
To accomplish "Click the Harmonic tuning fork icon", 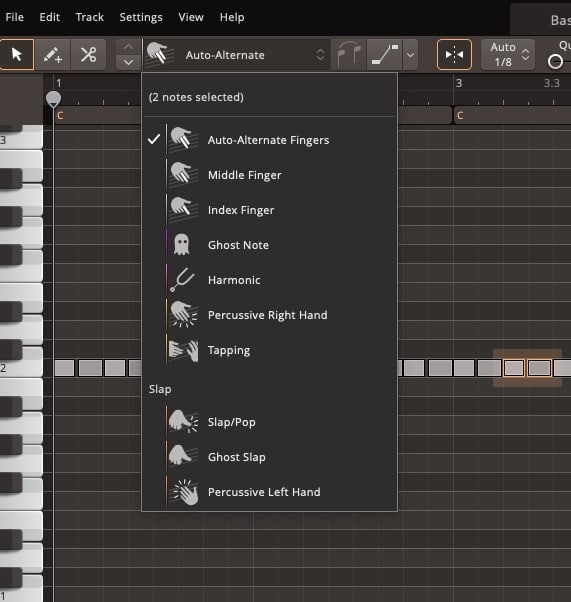I will pyautogui.click(x=182, y=280).
